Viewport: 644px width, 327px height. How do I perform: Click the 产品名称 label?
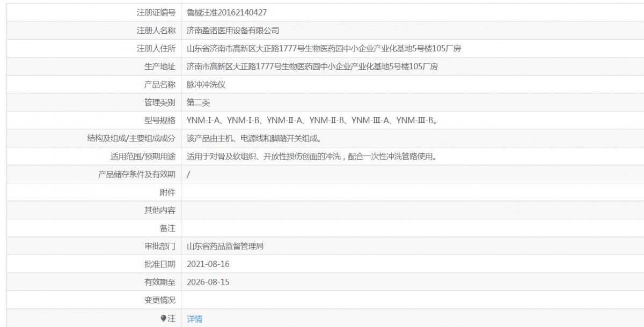point(160,85)
